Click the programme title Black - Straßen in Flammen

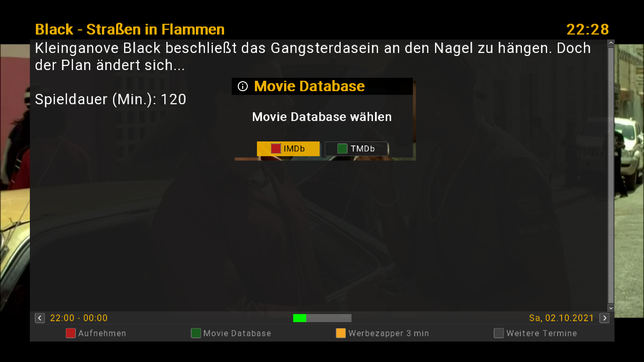coord(130,29)
